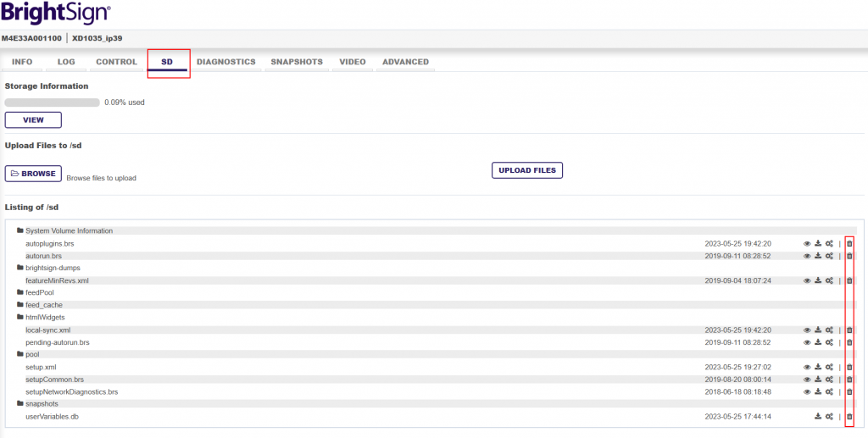The height and width of the screenshot is (438, 868).
Task: Click the gears icon for autoplugins.brs
Action: coord(829,243)
